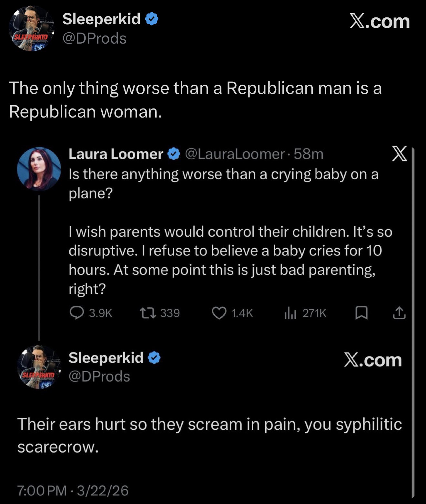Image resolution: width=426 pixels, height=504 pixels.
Task: Click verified badge on Sleeperkid's reply
Action: pos(154,358)
